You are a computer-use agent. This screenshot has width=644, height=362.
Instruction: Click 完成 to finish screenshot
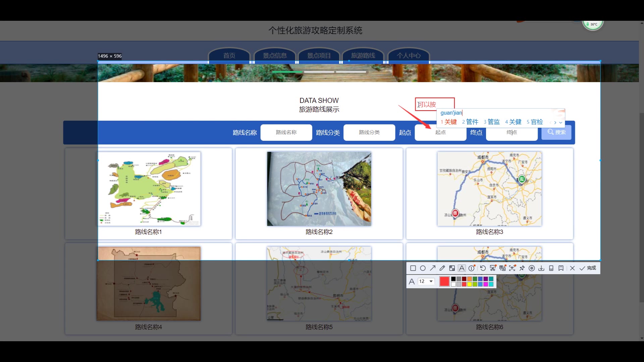pyautogui.click(x=588, y=268)
